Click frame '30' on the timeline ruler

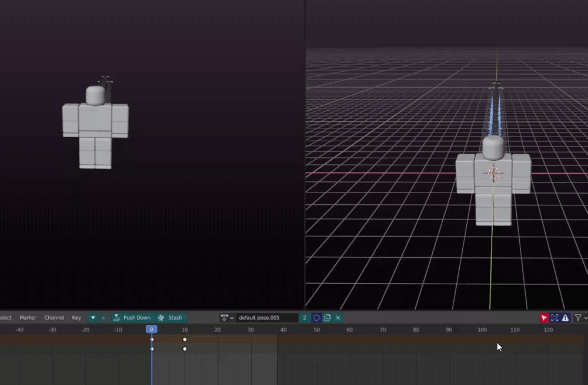coord(250,330)
